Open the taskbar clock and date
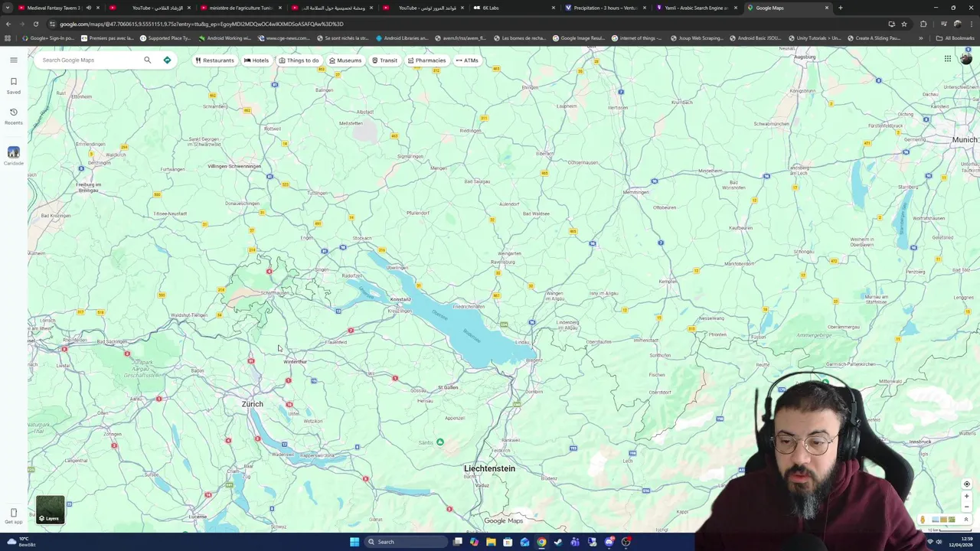This screenshot has height=551, width=980. pos(962,542)
